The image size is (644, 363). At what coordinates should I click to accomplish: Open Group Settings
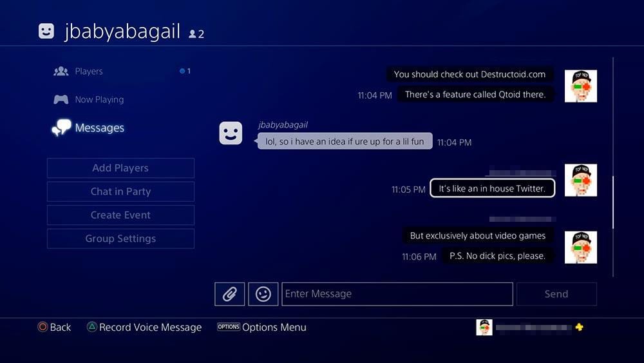(121, 239)
